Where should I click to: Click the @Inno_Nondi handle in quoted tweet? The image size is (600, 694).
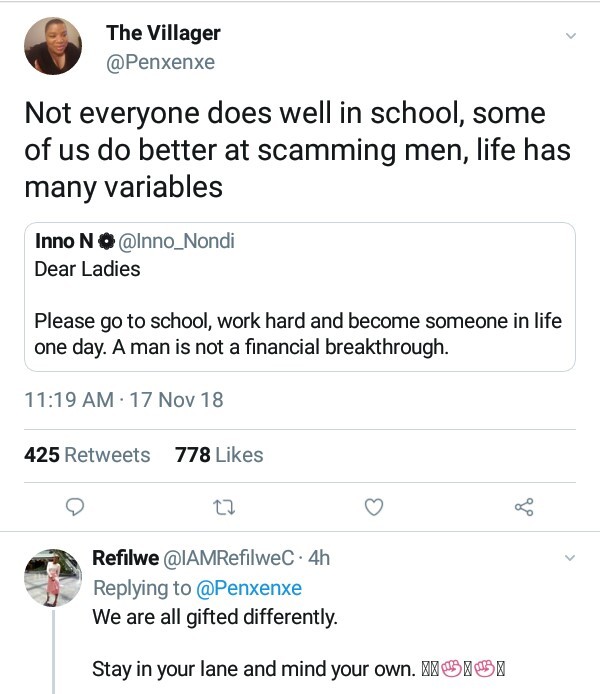click(x=177, y=243)
